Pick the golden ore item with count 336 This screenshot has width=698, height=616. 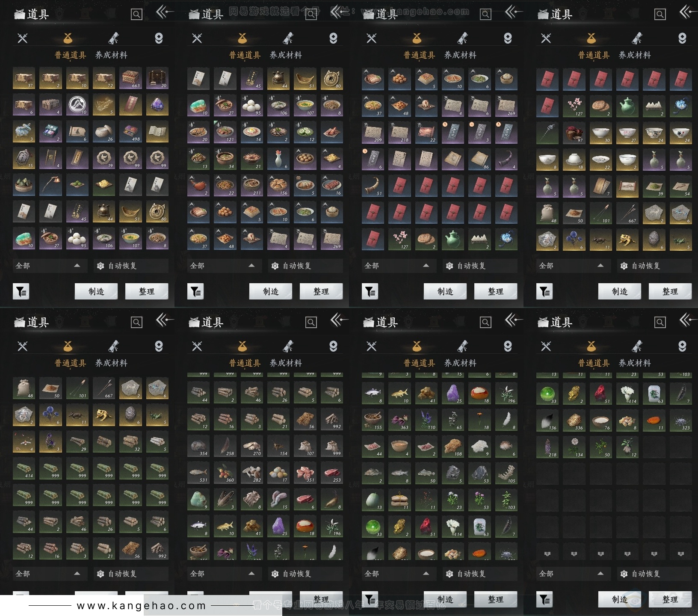[x=574, y=421]
